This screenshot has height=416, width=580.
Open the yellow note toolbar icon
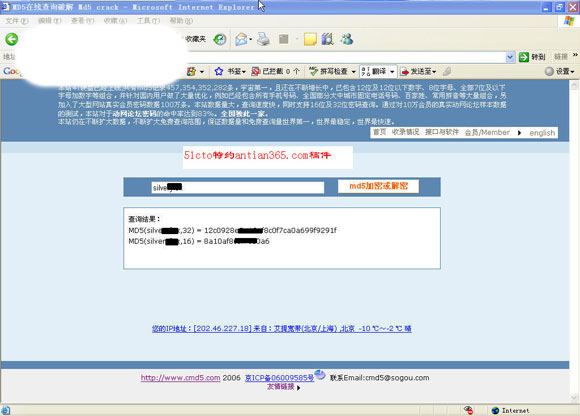tap(310, 39)
